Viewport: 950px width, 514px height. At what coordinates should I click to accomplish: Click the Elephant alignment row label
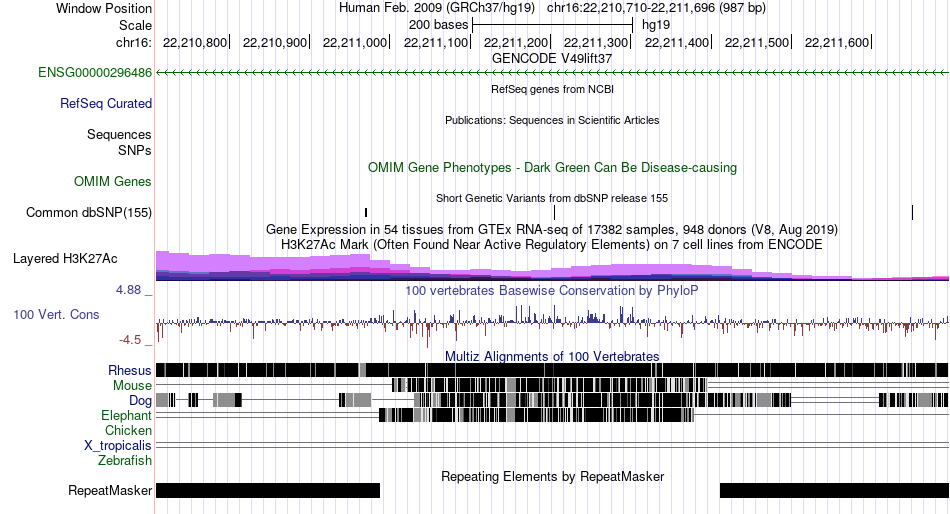[x=127, y=416]
